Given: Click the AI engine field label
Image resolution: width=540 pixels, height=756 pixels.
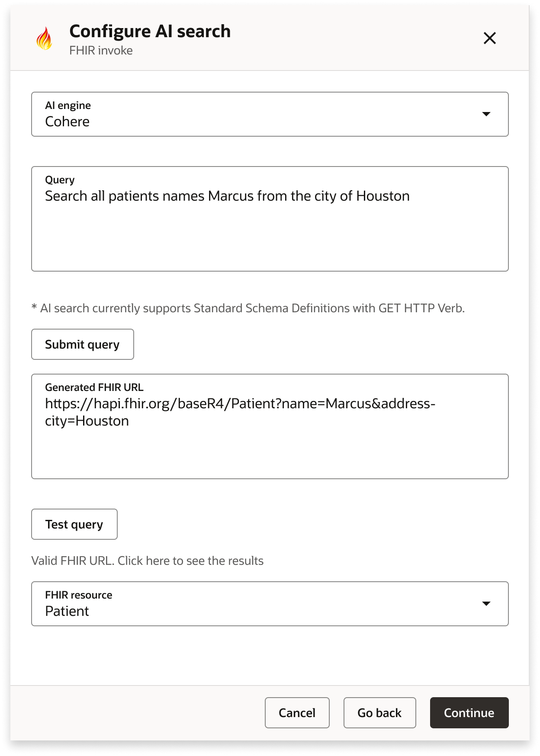Looking at the screenshot, I should point(68,105).
